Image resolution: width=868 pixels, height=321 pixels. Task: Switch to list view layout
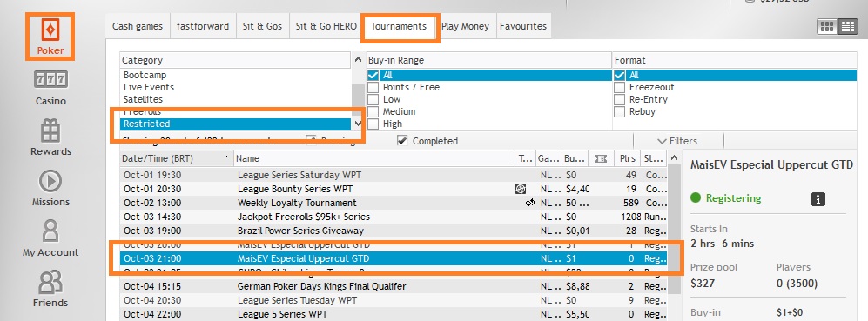847,26
